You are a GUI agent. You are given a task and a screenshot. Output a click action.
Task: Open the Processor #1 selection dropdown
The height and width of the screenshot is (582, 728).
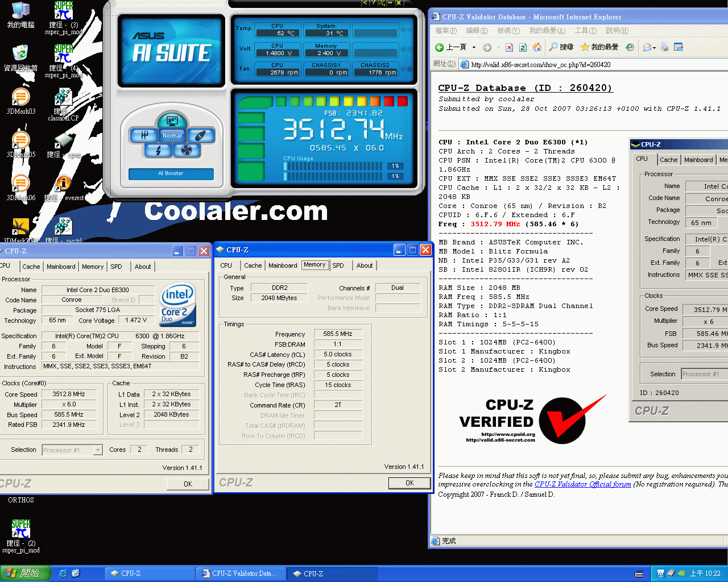click(72, 450)
